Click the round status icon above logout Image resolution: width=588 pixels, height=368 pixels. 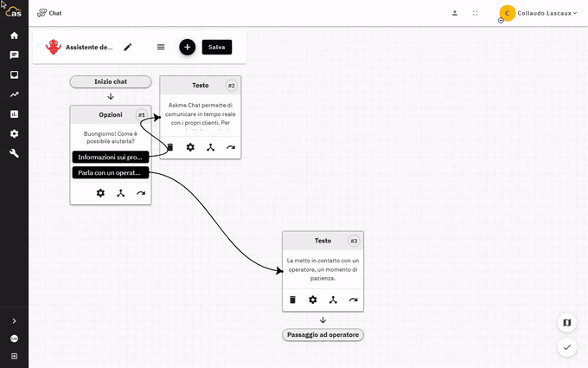coord(14,339)
